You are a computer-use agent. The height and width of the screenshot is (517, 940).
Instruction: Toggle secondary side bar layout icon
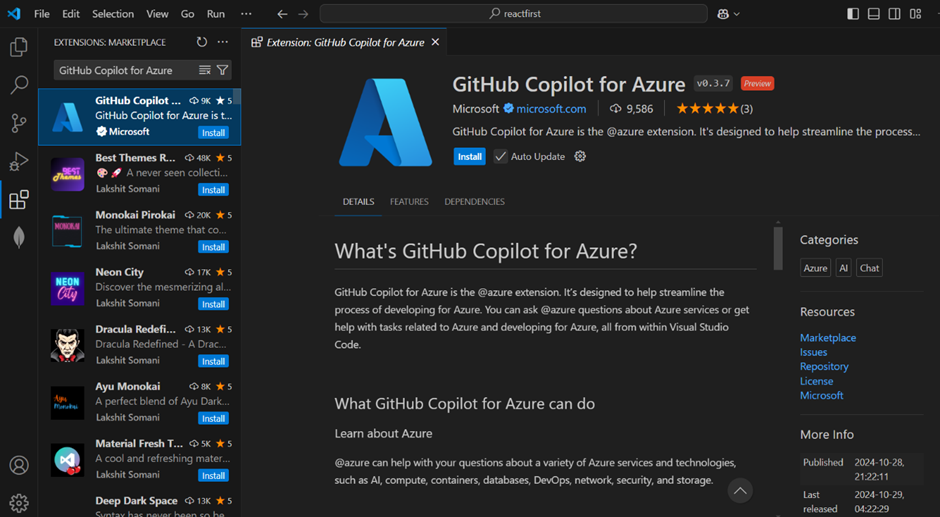(894, 14)
